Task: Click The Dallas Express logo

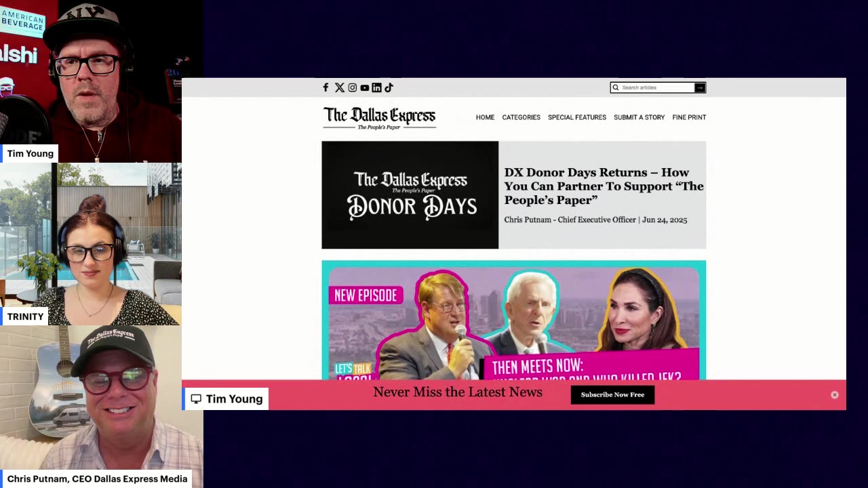Action: [379, 118]
